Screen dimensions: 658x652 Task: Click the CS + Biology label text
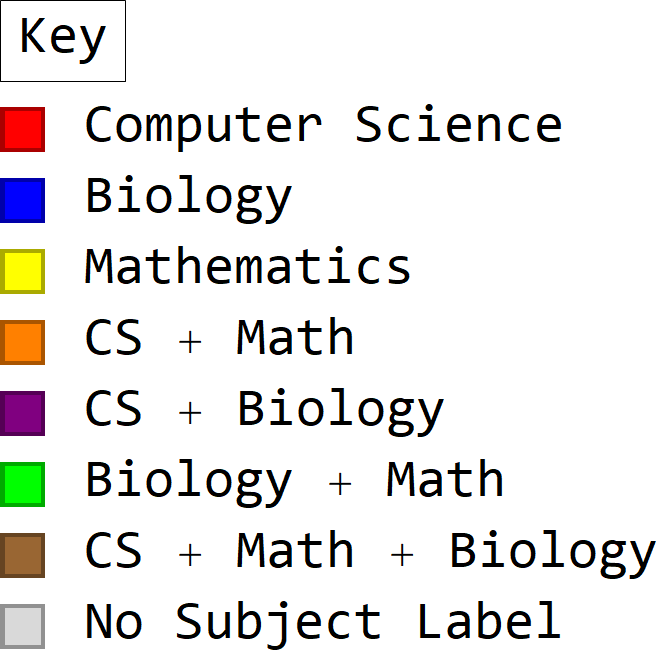pos(264,409)
